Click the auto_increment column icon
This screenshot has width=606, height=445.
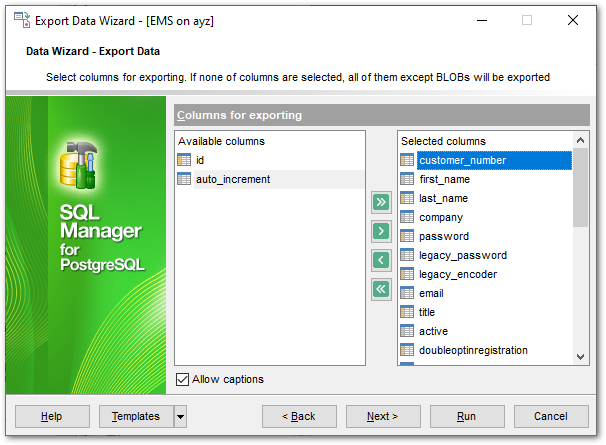(184, 179)
